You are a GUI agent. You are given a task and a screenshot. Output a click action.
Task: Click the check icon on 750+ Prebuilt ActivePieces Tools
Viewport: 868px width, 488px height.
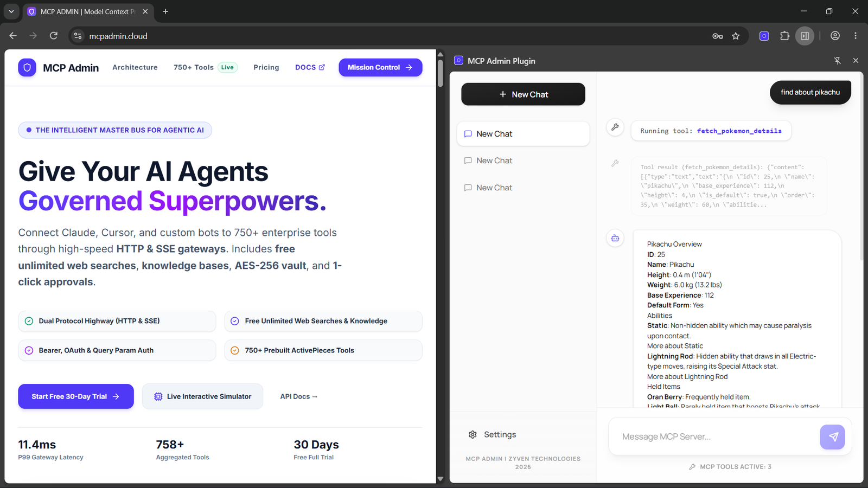click(x=235, y=350)
